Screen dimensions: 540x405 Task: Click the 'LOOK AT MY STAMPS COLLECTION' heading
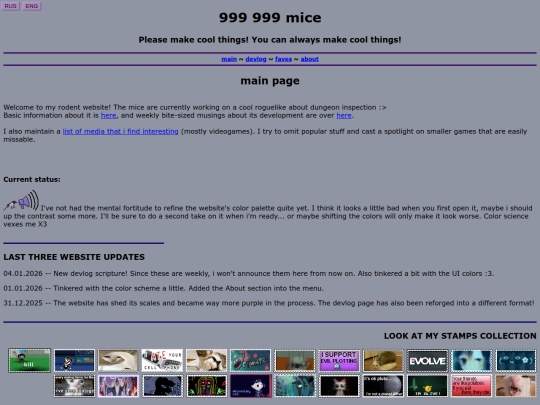coord(460,336)
